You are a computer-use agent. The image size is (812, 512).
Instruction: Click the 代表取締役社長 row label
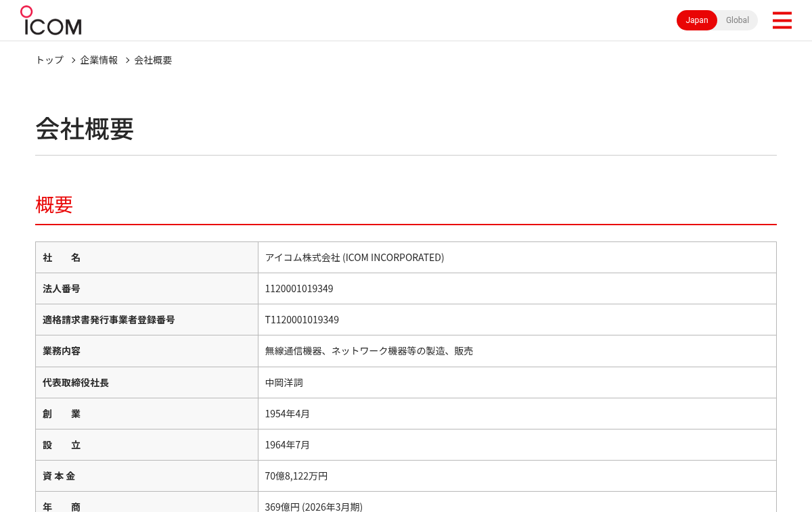pyautogui.click(x=76, y=383)
